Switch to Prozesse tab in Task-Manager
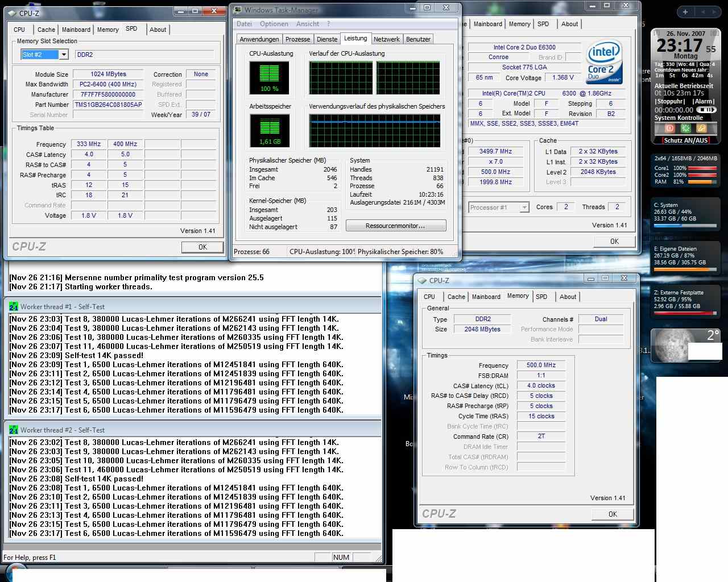Image resolution: width=728 pixels, height=582 pixels. (298, 39)
